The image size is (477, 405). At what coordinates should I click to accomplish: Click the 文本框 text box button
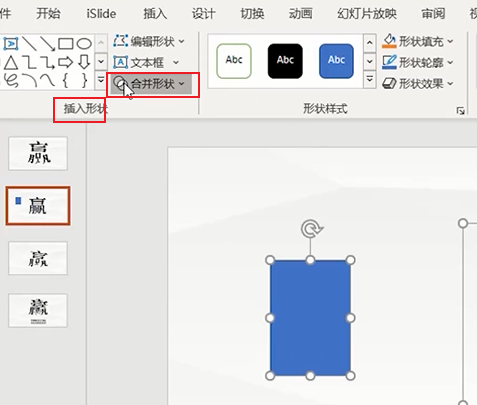(146, 62)
